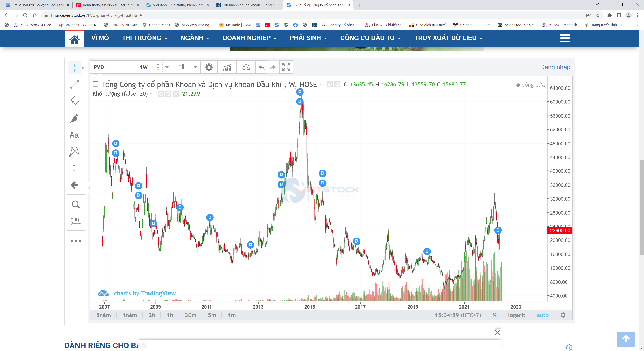The width and height of the screenshot is (644, 351).
Task: Switch to Vietstock - Tin chứng khoán tab
Action: tap(178, 5)
